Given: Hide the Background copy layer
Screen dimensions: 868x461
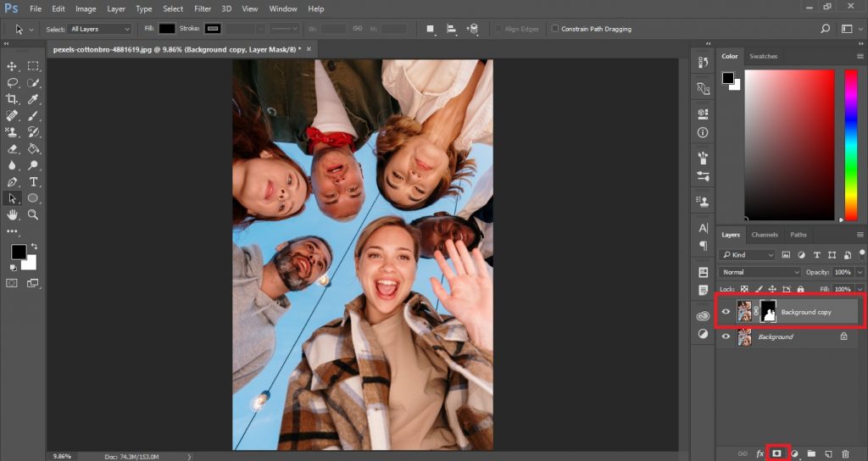Looking at the screenshot, I should coord(726,312).
